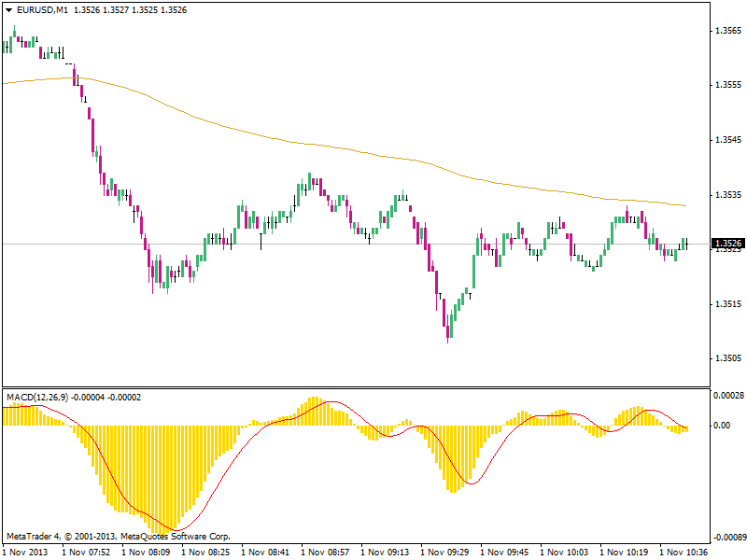Click the 1 Nov 08:57 time label
The image size is (747, 560).
pos(325,552)
